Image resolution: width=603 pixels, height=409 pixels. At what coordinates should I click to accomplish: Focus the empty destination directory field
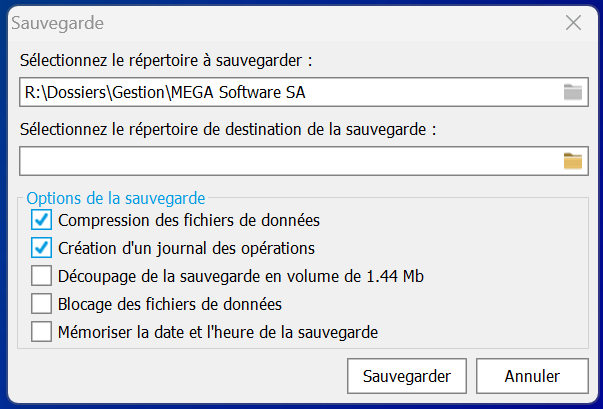tap(288, 161)
